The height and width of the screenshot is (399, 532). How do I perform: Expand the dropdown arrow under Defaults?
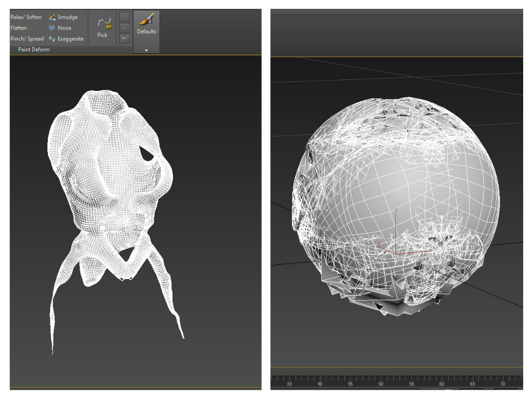pos(147,50)
